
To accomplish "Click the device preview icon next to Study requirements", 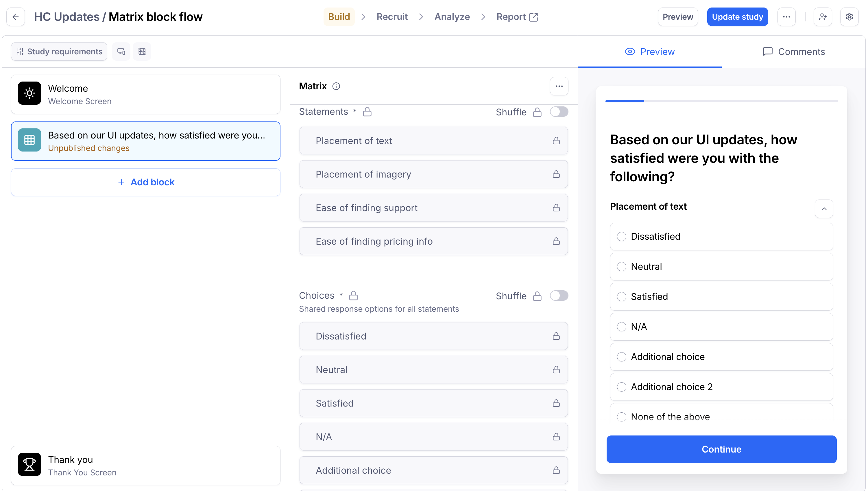I will [x=121, y=51].
